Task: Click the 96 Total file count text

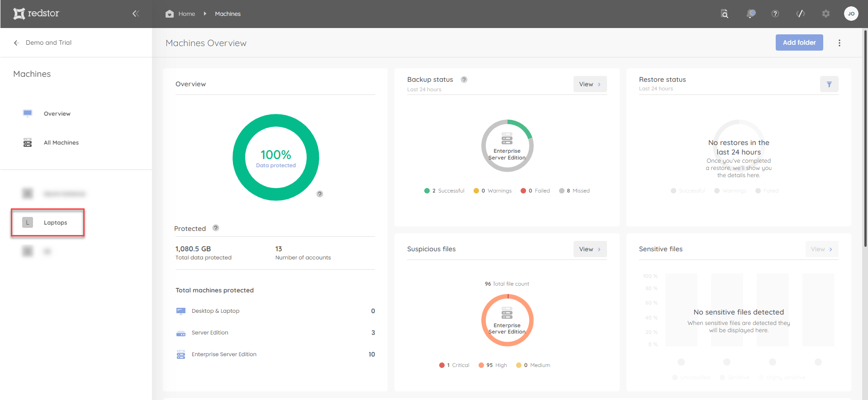Action: pyautogui.click(x=507, y=284)
